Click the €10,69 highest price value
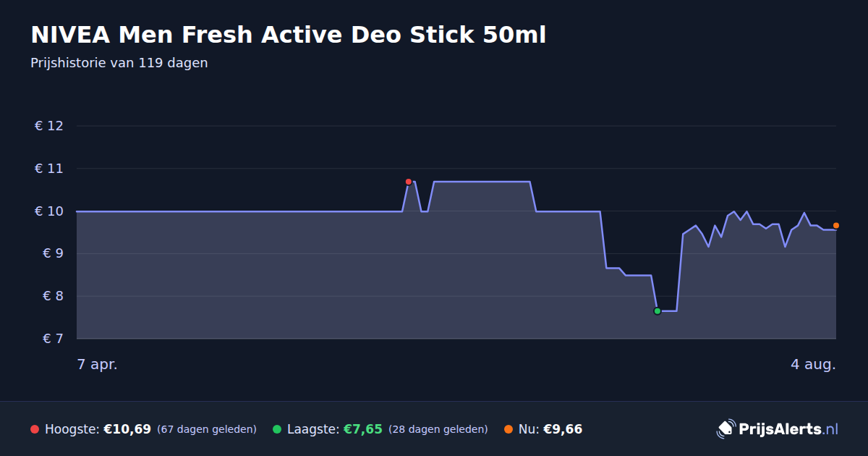The image size is (868, 456). point(127,429)
